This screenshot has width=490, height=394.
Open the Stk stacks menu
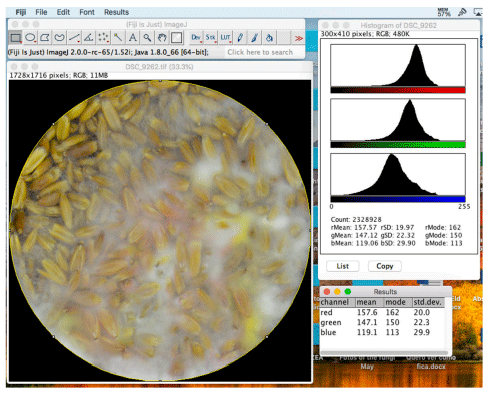coord(211,38)
